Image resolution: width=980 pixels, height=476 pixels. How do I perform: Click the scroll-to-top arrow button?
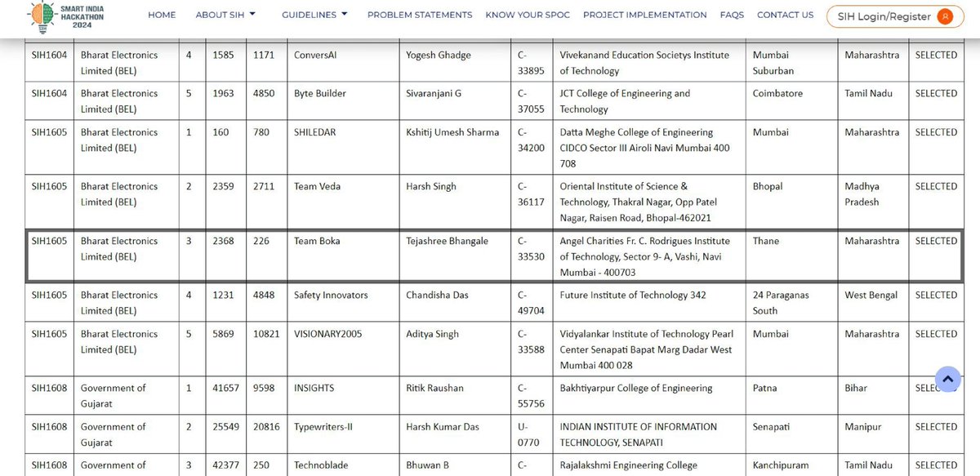tap(947, 379)
